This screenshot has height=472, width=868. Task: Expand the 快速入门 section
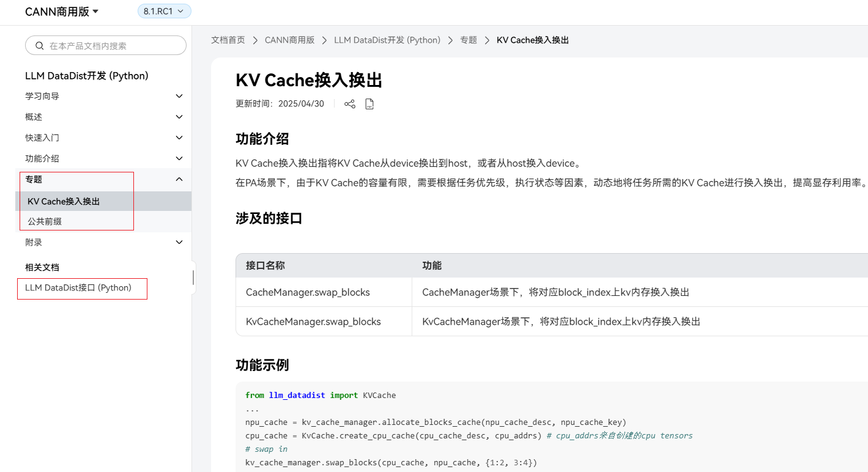click(x=179, y=138)
